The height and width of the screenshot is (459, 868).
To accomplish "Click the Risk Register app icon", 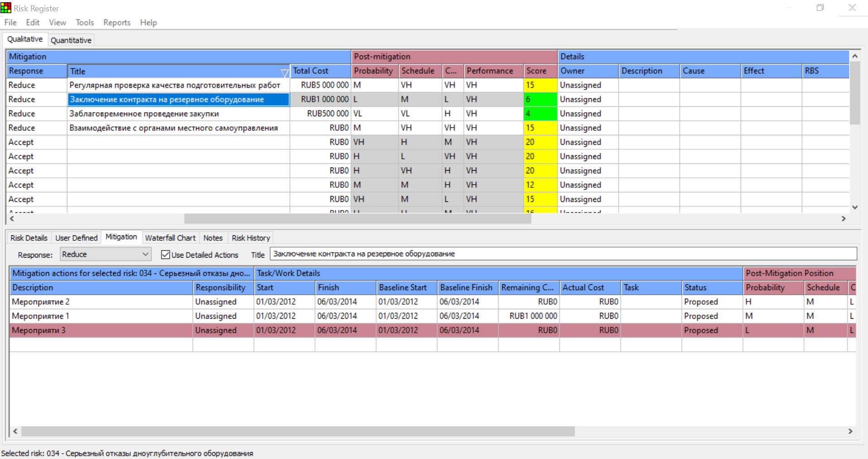I will tap(6, 8).
